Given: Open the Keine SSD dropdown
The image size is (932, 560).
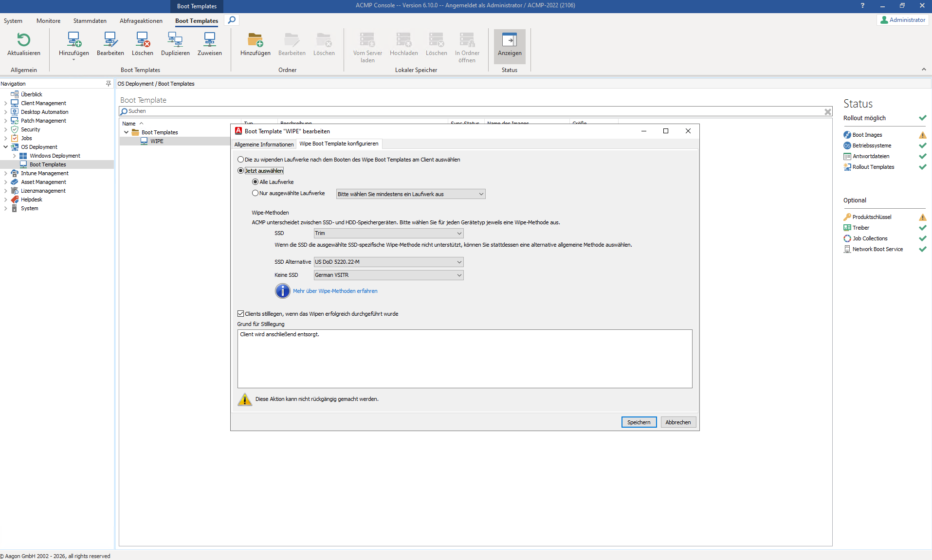Looking at the screenshot, I should [x=388, y=275].
